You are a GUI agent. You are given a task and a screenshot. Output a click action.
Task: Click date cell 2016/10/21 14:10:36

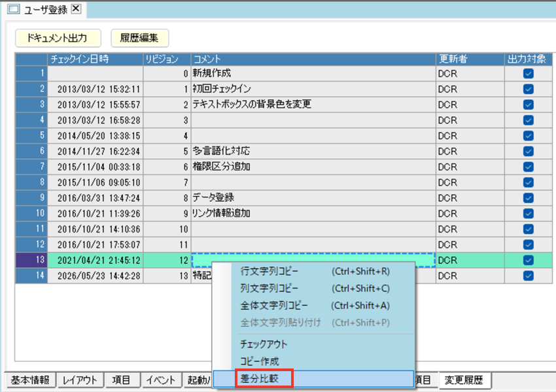click(x=96, y=229)
